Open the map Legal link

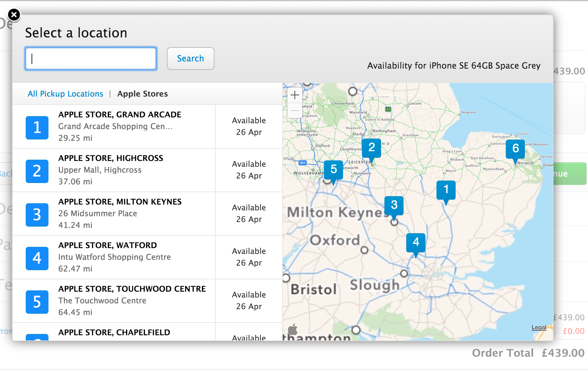click(x=539, y=327)
